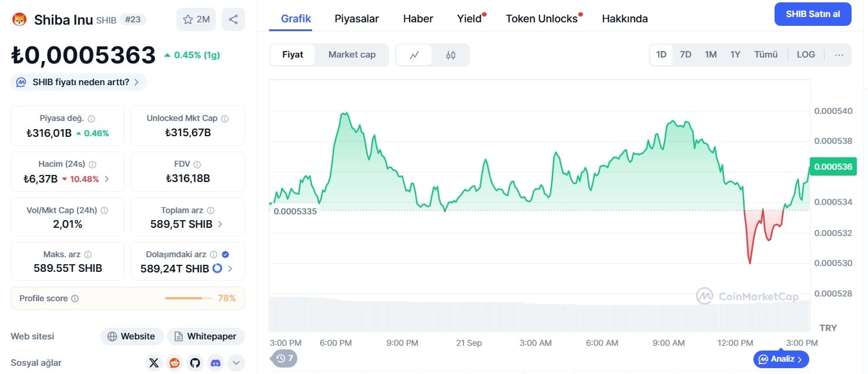Show info for Hacim (24s)

click(92, 165)
